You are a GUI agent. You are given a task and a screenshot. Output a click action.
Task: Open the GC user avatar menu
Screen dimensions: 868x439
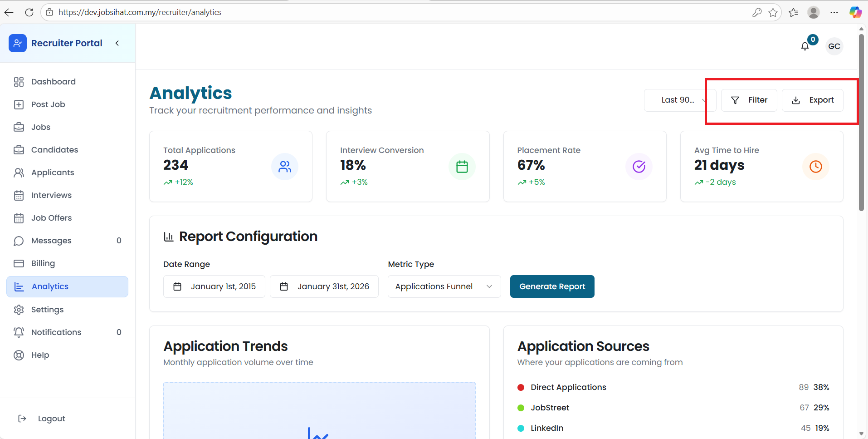point(834,46)
